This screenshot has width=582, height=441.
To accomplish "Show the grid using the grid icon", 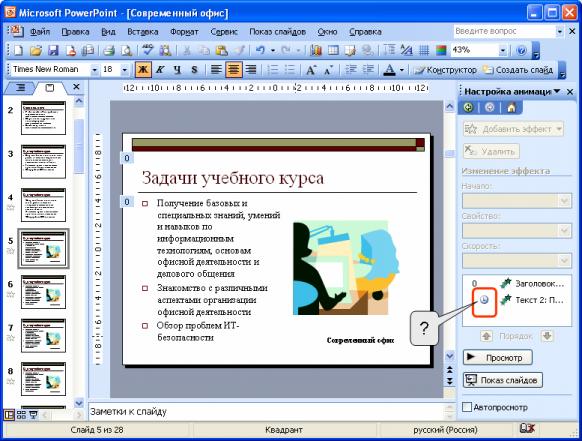I will pyautogui.click(x=424, y=50).
